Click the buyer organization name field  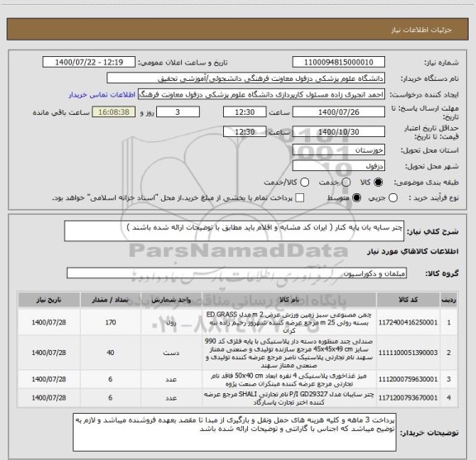tap(246, 78)
